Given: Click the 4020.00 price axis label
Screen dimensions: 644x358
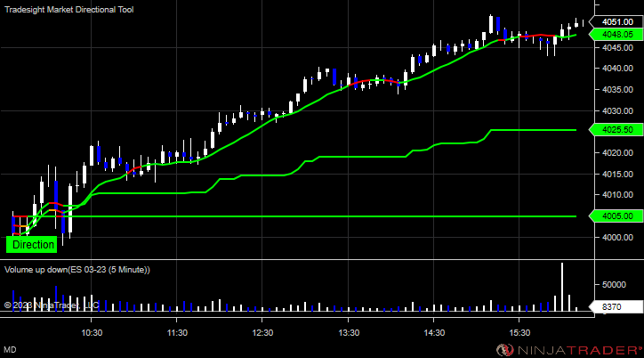Looking at the screenshot, I should pos(617,153).
